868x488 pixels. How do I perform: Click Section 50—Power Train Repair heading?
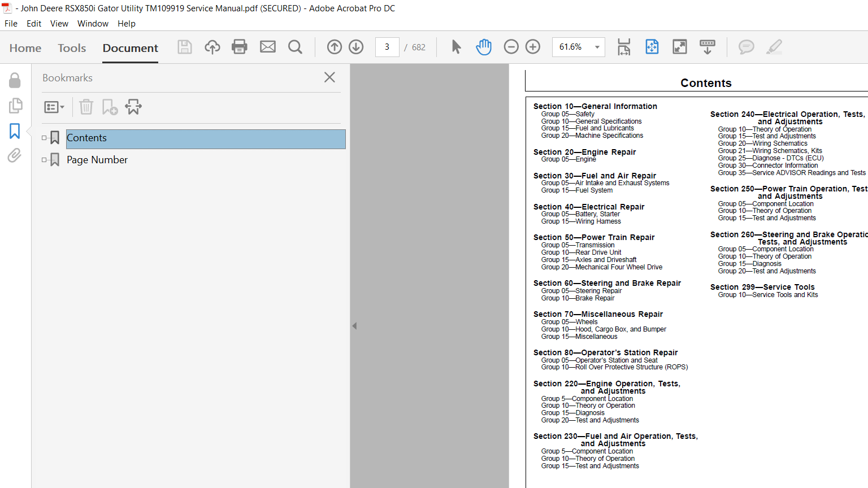pos(594,237)
